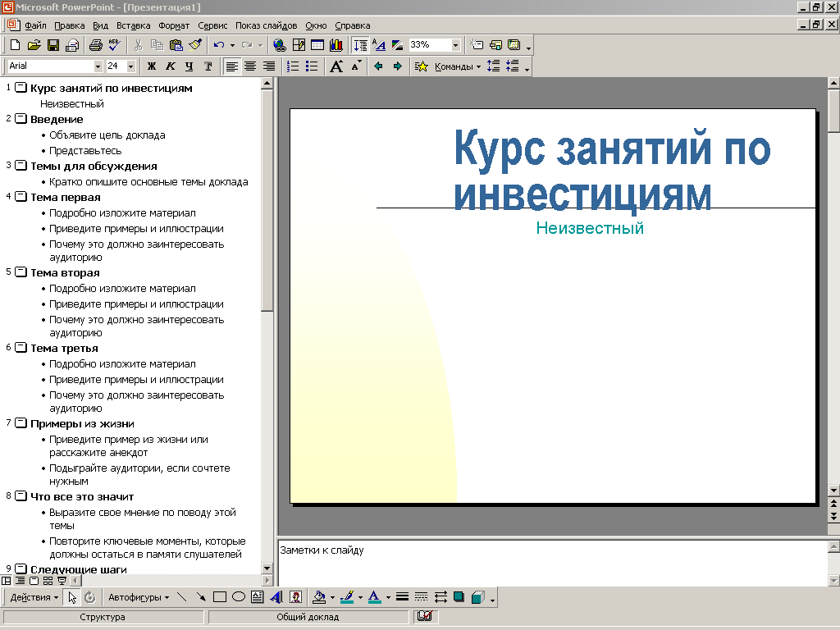Toggle bold Ж formatting
840x630 pixels.
click(x=152, y=66)
